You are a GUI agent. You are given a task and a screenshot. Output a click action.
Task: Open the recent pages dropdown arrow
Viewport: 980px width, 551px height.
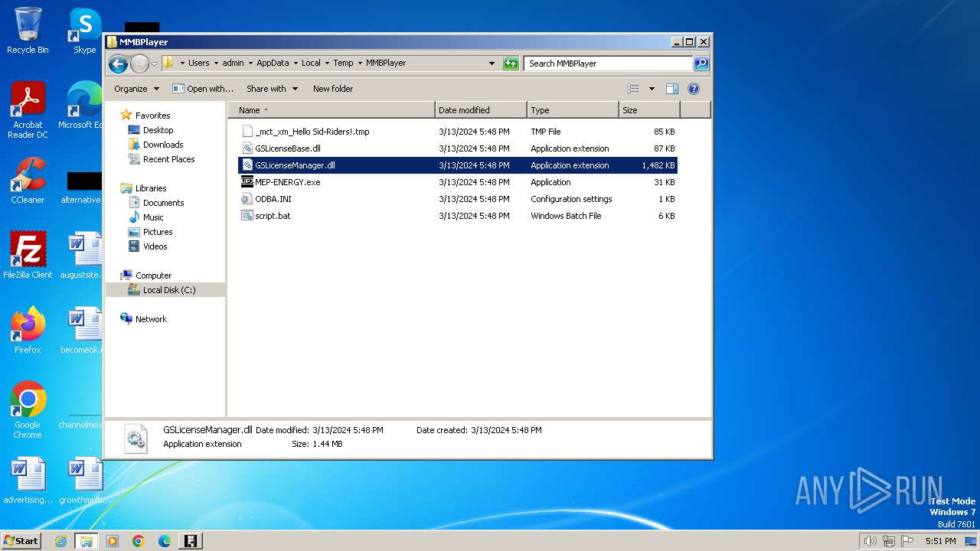coord(154,64)
